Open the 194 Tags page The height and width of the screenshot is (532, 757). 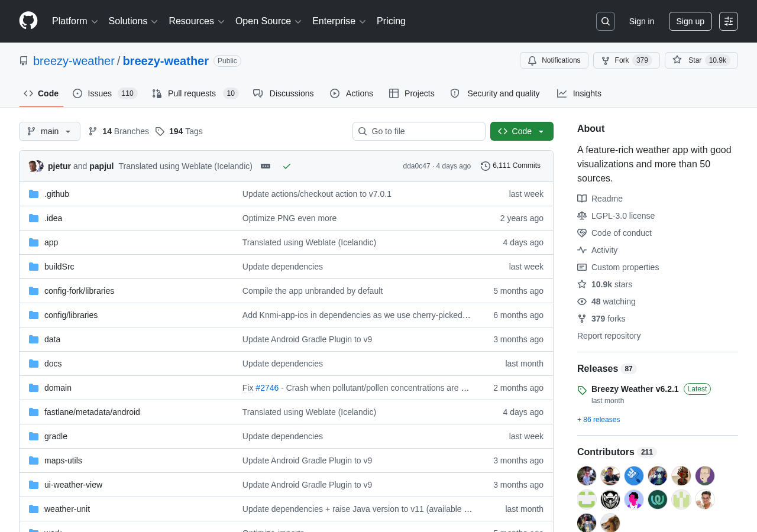click(x=179, y=131)
